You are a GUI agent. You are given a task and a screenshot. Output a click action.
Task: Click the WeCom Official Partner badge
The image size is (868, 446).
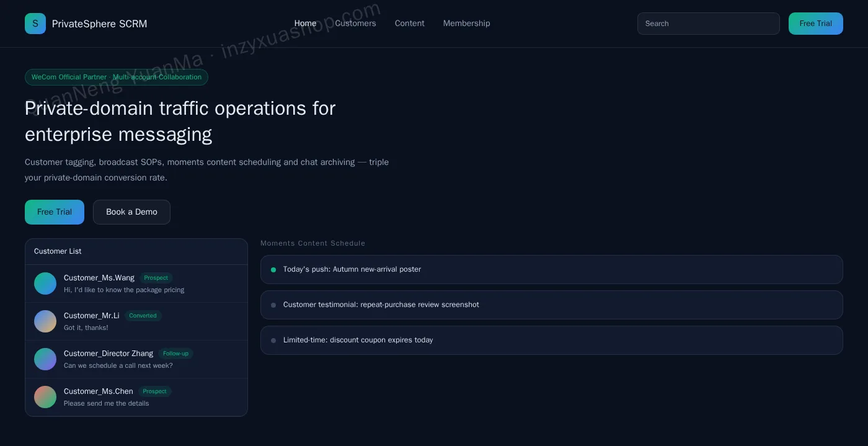tap(117, 78)
